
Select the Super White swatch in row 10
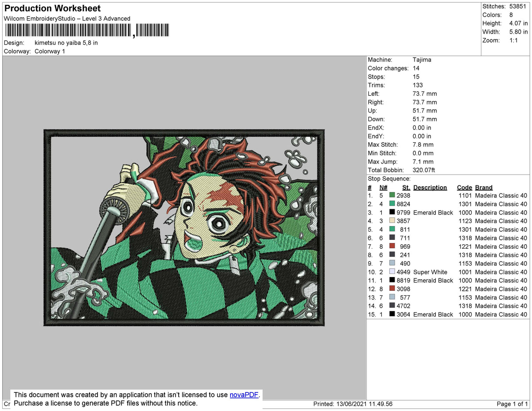point(393,272)
